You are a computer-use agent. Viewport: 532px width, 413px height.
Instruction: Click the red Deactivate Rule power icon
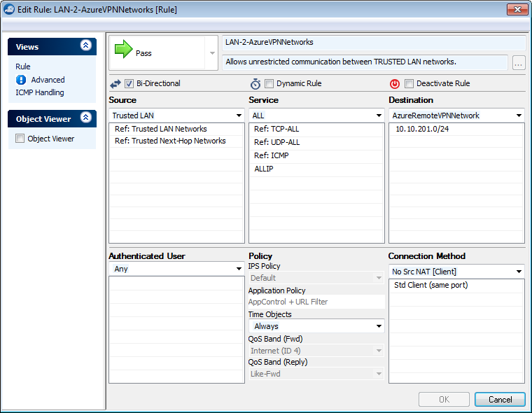coord(395,83)
